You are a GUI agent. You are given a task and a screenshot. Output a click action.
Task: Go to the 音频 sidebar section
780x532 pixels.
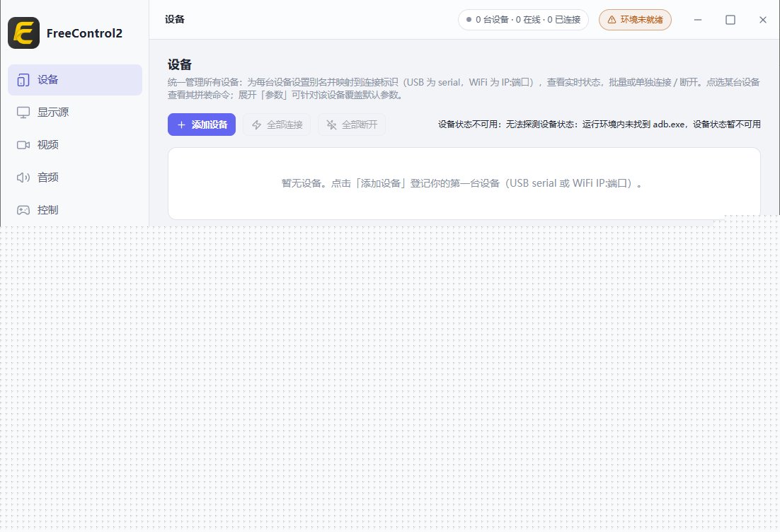pyautogui.click(x=75, y=178)
